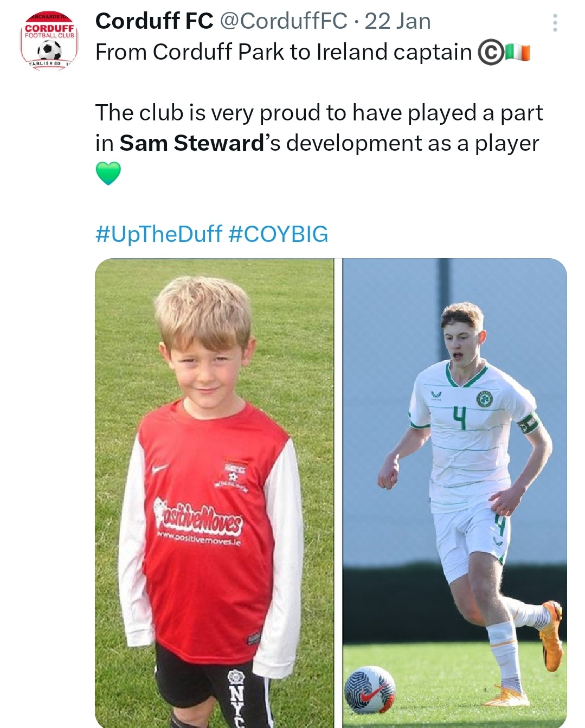Screen dimensions: 585x728
Task: View the photo of player number 4
Action: 454,493
